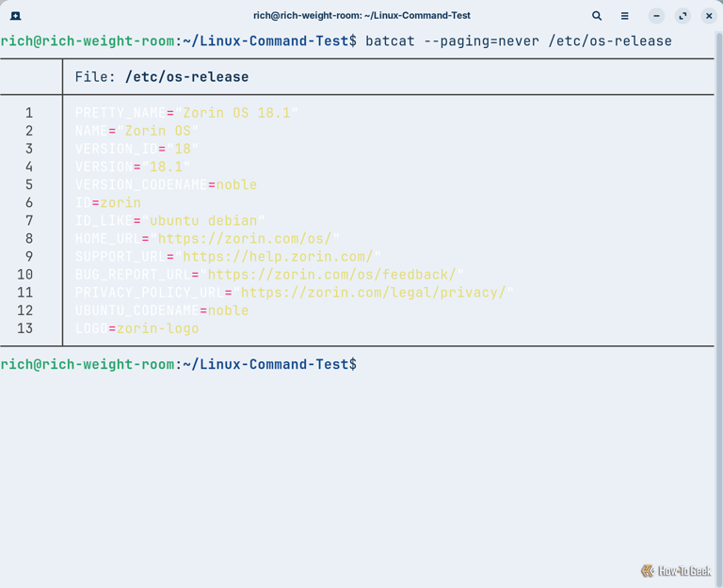Click the VERSION_CODENAME=noble line
This screenshot has height=588, width=723.
166,184
